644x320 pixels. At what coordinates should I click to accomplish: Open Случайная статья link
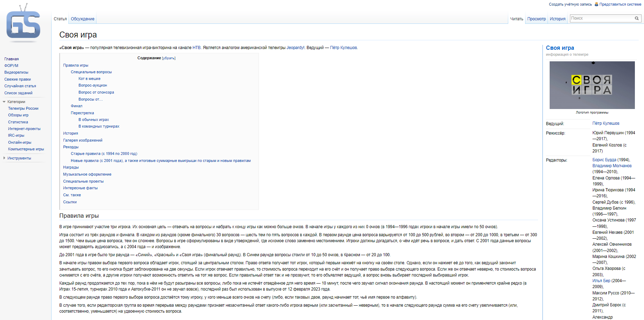20,86
